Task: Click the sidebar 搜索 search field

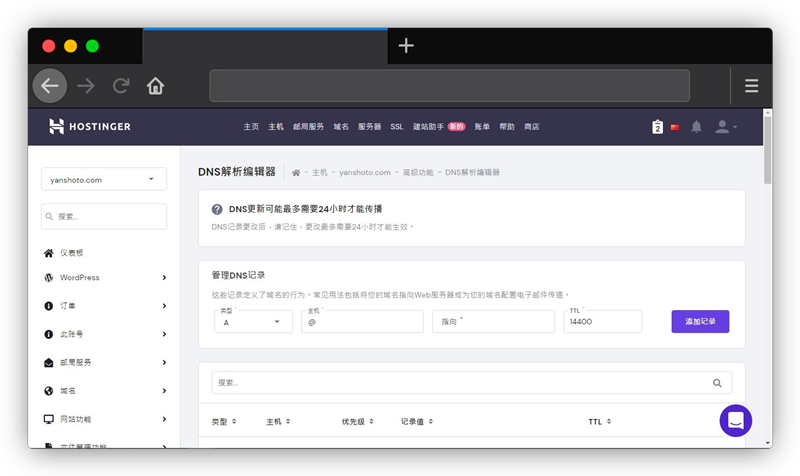Action: tap(104, 216)
